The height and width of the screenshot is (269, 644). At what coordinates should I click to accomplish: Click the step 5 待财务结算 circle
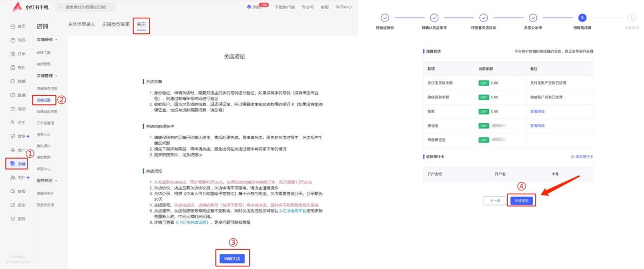pos(582,18)
